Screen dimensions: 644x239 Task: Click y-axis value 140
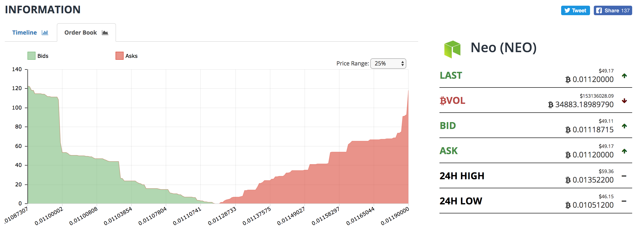click(17, 69)
